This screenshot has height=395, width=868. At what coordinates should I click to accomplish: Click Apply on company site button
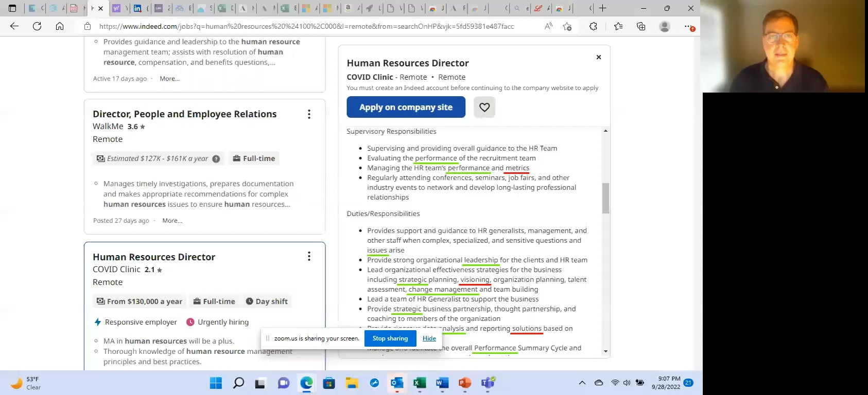point(406,107)
